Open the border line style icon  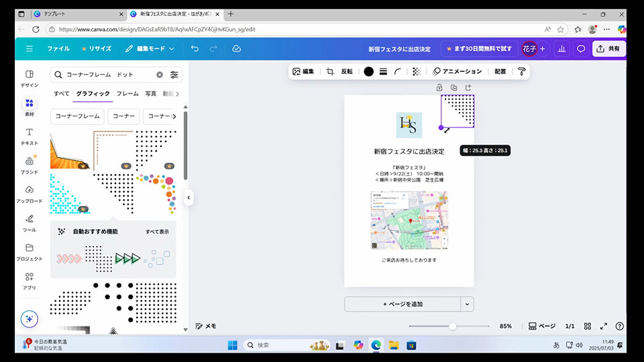[x=383, y=72]
